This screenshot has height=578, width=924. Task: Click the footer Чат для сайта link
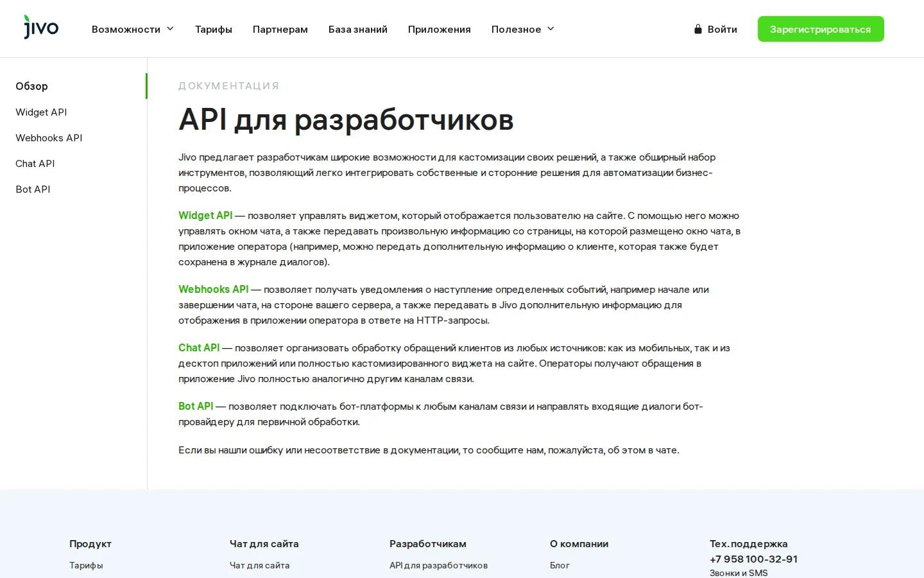(259, 565)
